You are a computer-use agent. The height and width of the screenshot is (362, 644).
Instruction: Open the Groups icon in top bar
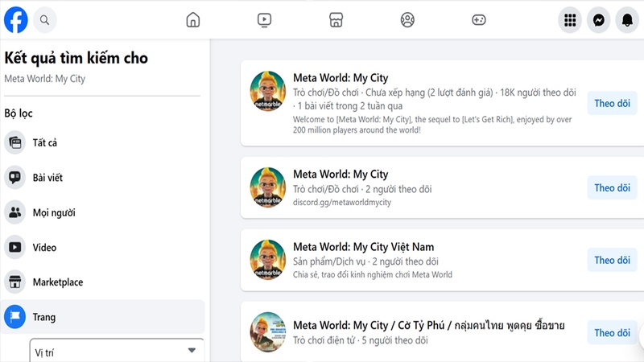(x=407, y=19)
